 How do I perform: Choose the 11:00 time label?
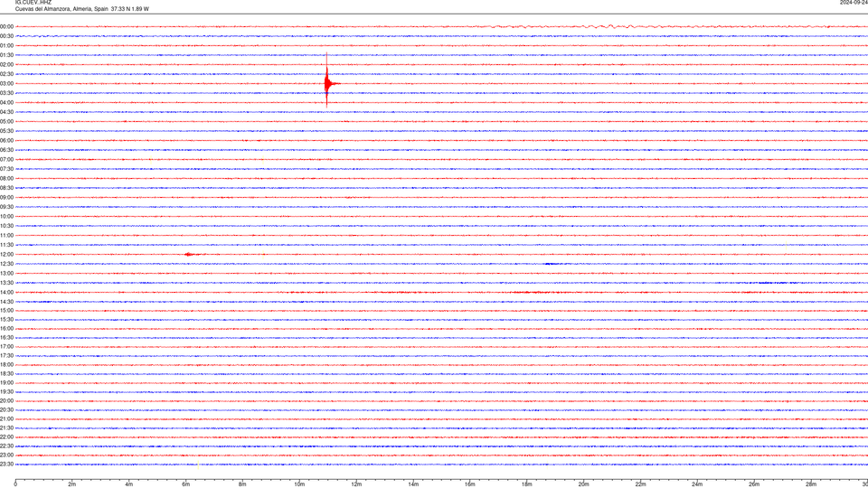coord(6,235)
